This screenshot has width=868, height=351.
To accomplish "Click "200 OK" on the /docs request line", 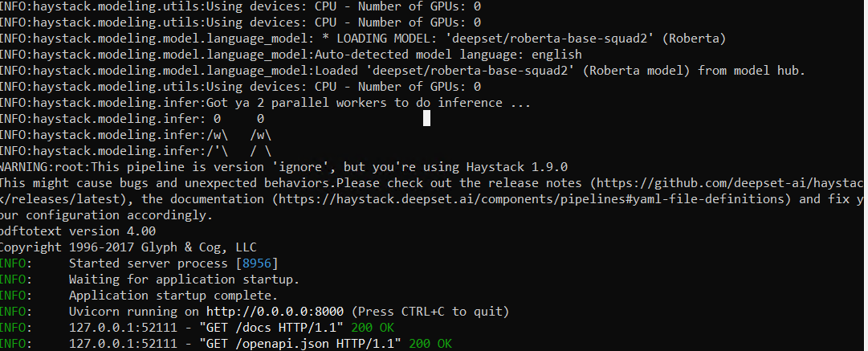I will click(x=384, y=328).
